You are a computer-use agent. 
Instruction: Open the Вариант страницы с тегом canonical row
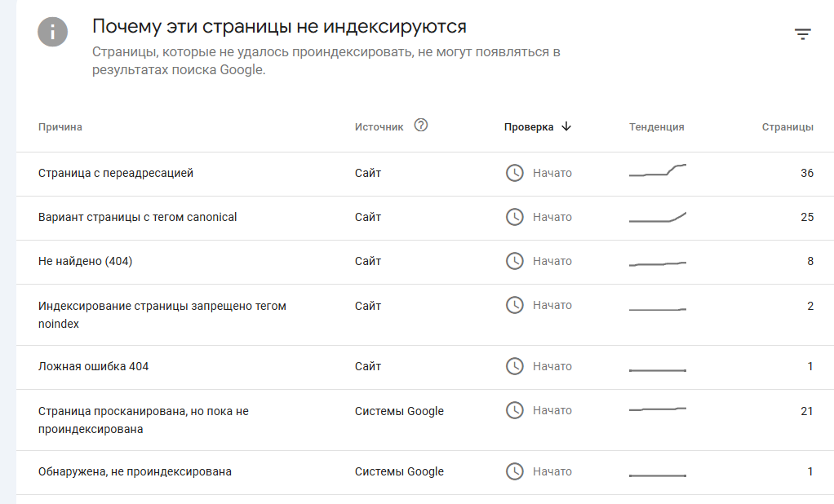point(138,218)
